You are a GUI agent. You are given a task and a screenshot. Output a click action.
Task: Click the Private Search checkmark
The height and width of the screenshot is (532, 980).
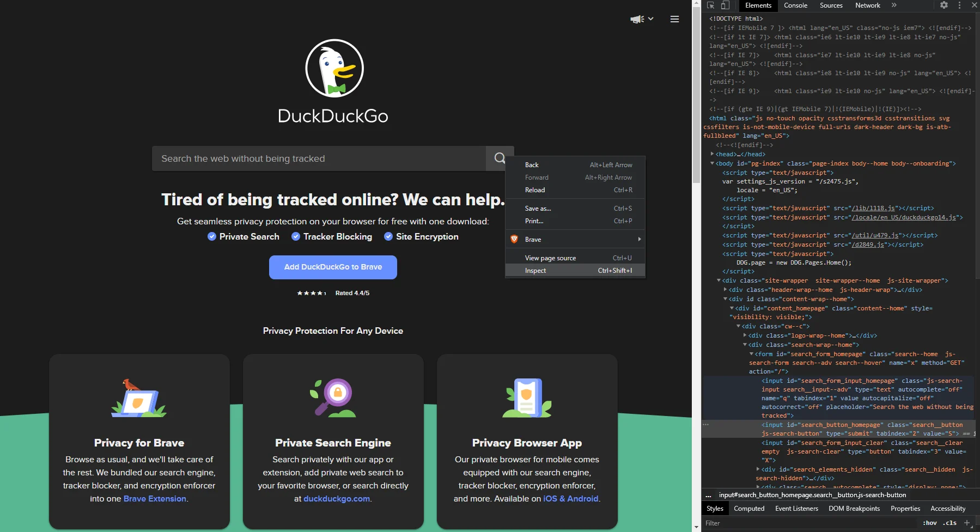(x=212, y=236)
